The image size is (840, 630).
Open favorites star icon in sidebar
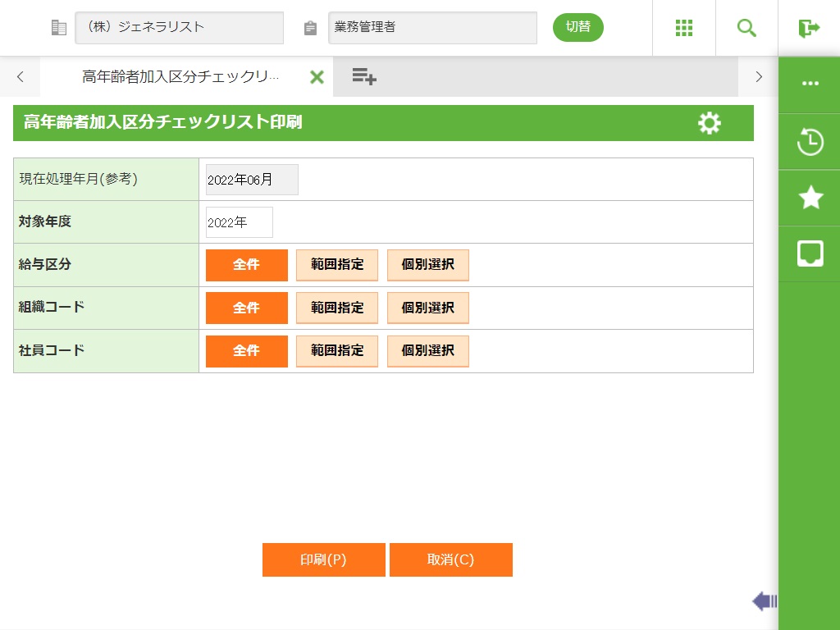[x=810, y=198]
